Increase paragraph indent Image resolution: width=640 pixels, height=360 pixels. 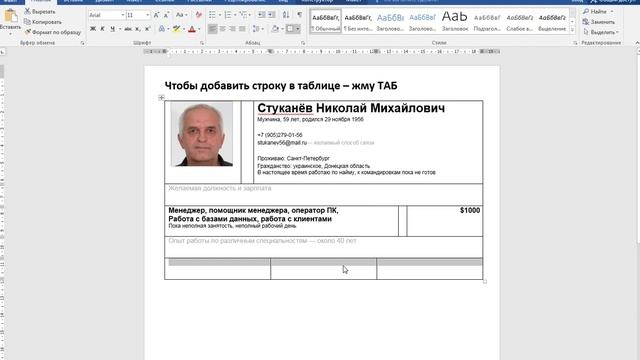pos(271,15)
